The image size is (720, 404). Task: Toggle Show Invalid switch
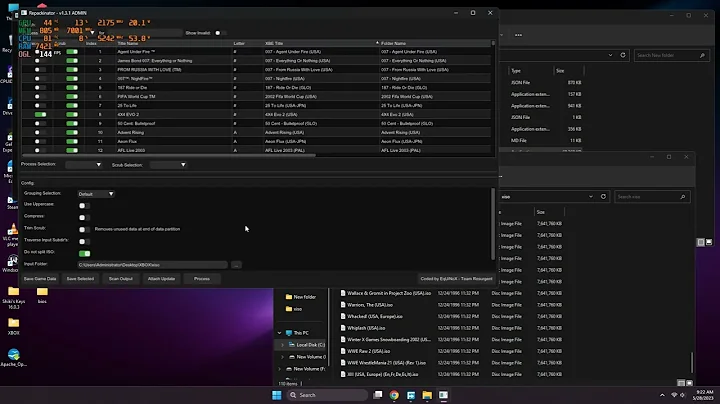point(219,33)
